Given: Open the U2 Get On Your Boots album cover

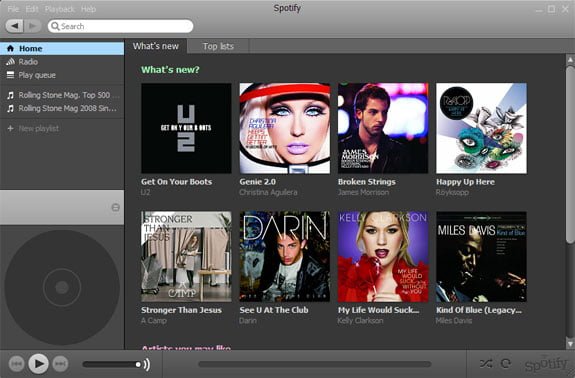Looking at the screenshot, I should (186, 128).
